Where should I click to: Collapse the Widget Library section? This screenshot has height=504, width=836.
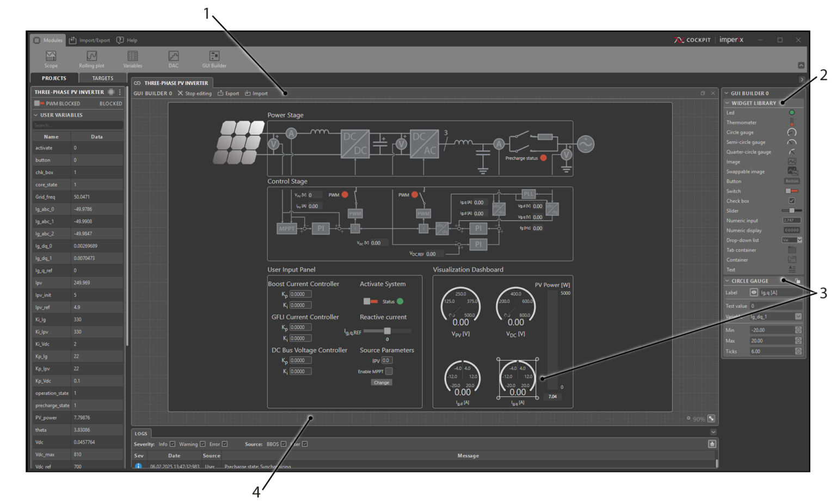(x=726, y=103)
